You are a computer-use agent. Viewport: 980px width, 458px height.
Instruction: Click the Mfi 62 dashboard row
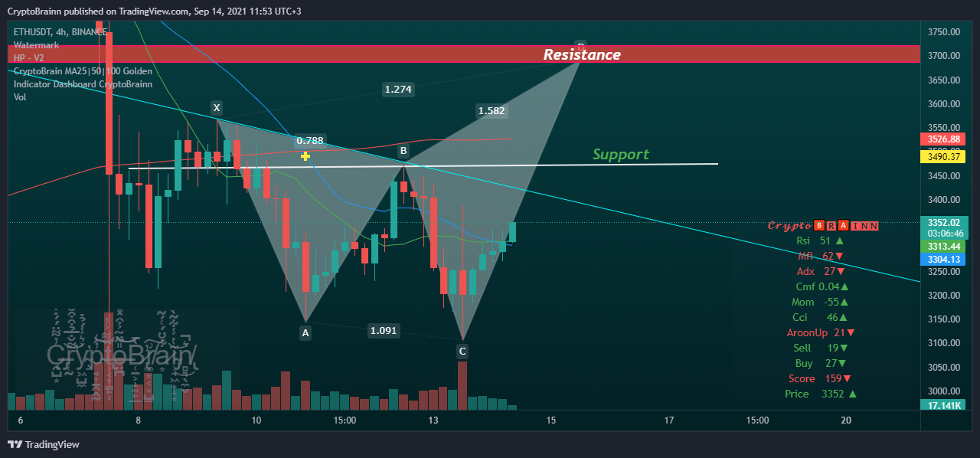[x=819, y=256]
